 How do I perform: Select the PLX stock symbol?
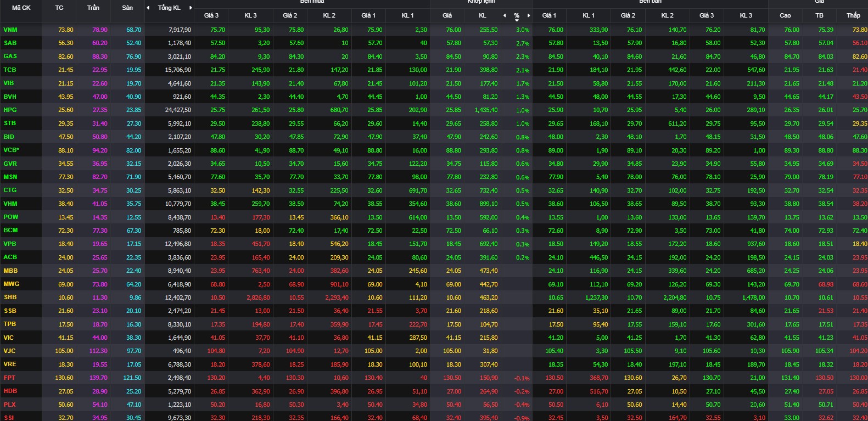pos(9,405)
